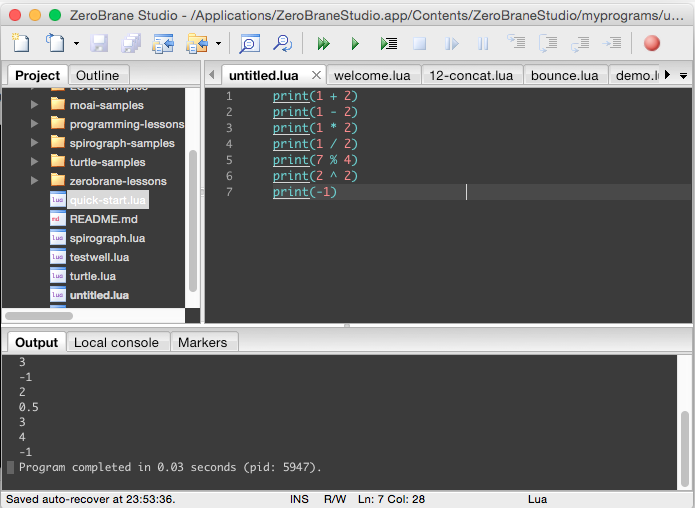The height and width of the screenshot is (508, 695).
Task: Select README.md in project tree
Action: pos(104,219)
